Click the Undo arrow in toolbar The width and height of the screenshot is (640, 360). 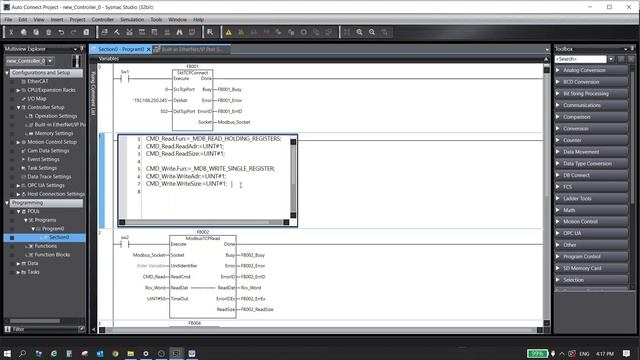(x=61, y=32)
